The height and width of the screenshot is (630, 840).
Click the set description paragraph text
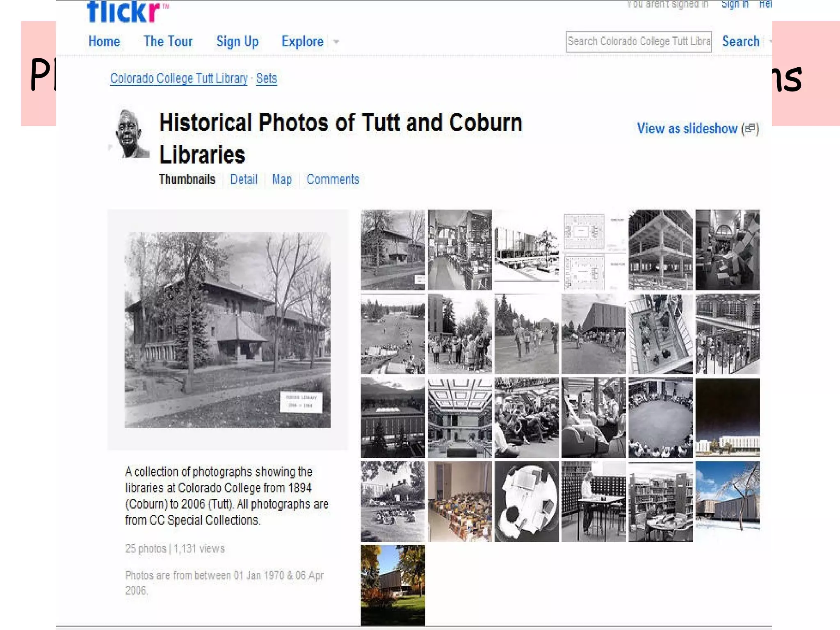pyautogui.click(x=227, y=496)
